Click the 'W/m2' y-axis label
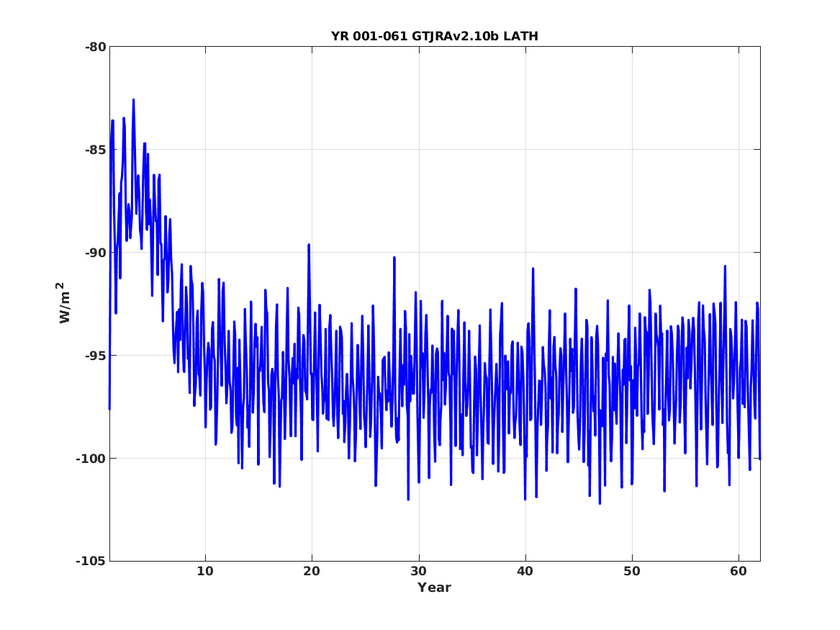This screenshot has height=630, width=840. coord(64,303)
